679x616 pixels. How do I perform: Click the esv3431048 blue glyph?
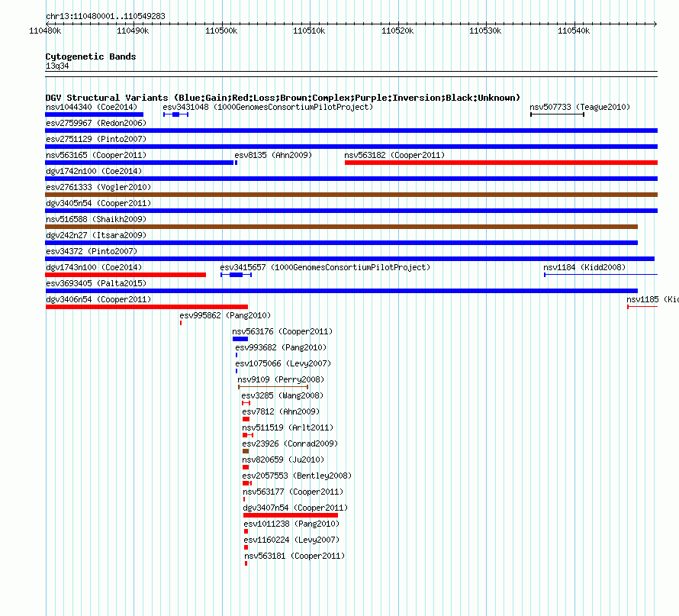(175, 114)
